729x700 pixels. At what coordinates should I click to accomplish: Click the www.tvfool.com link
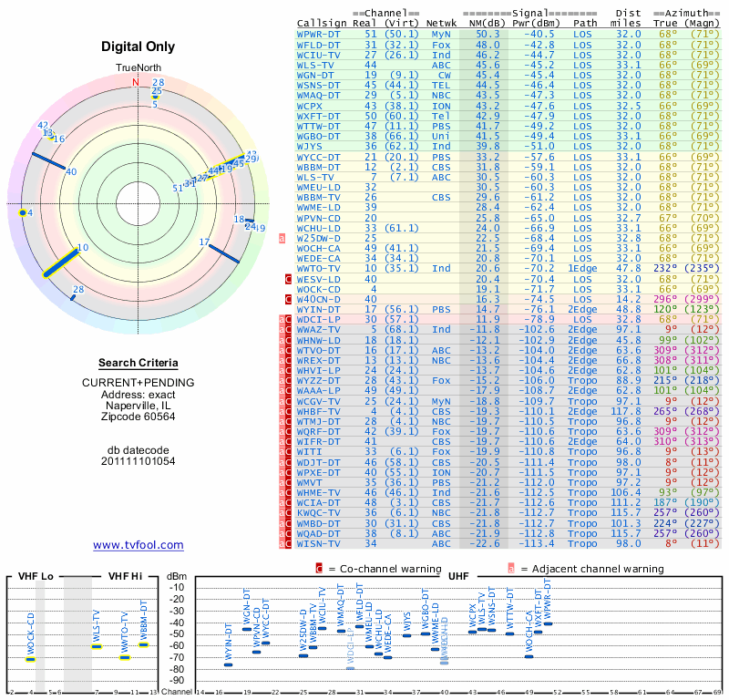click(x=139, y=545)
